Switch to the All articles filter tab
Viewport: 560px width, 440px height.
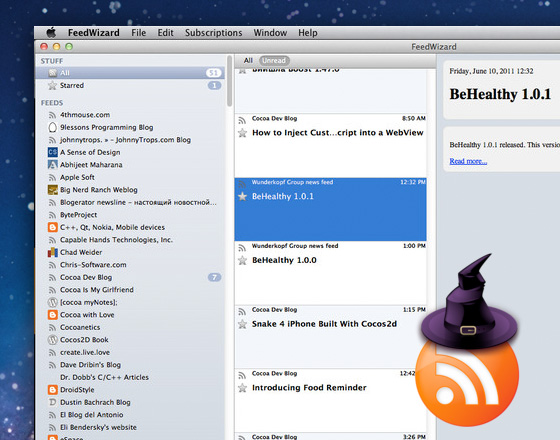pos(248,60)
